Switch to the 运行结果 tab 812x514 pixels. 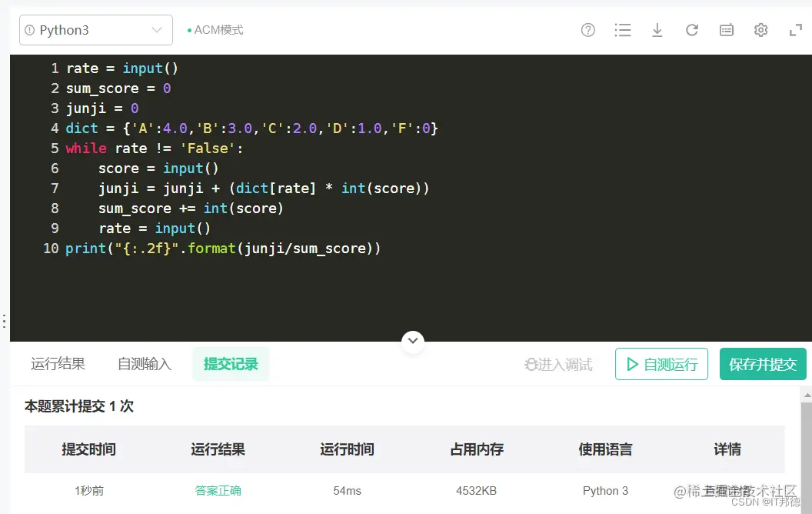[58, 364]
